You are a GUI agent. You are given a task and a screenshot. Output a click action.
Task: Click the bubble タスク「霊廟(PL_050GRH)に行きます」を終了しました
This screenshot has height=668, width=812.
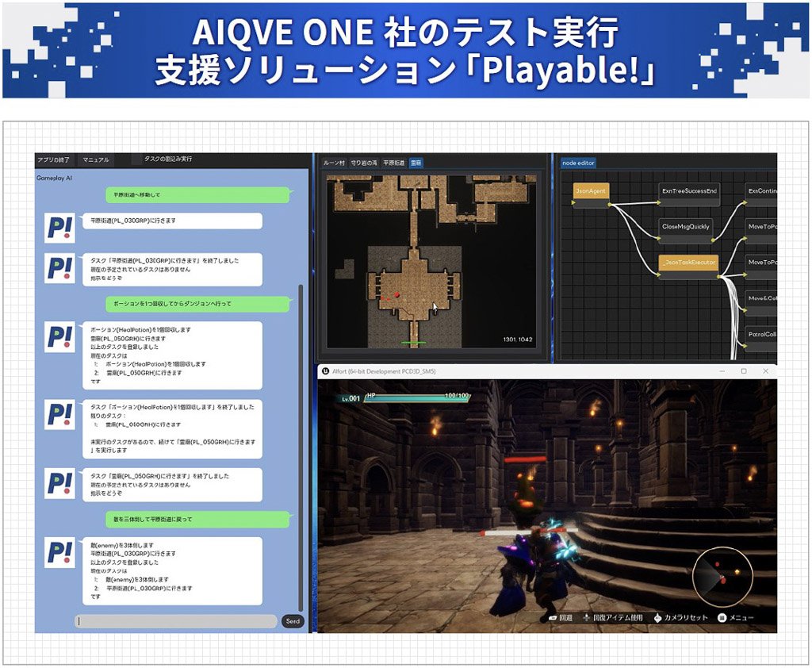[x=172, y=485]
